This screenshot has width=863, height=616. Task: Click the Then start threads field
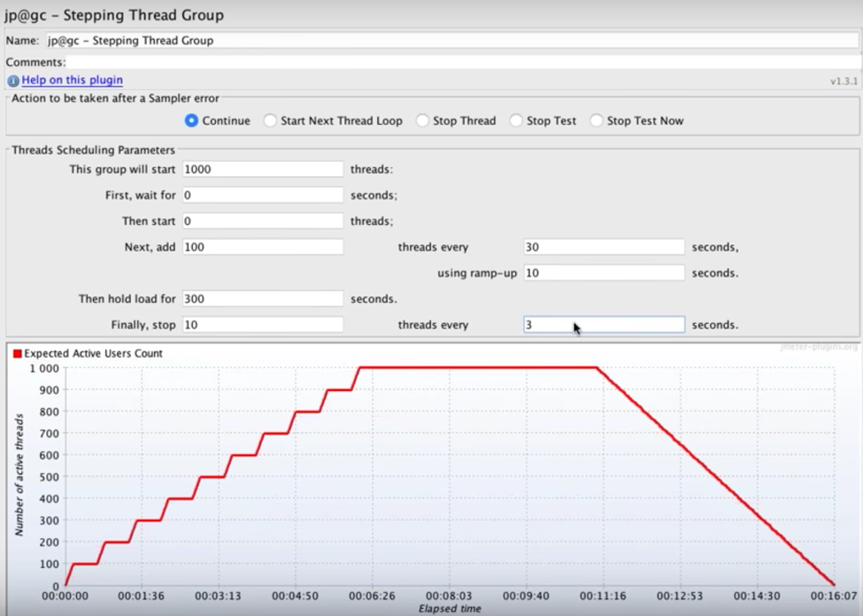(x=261, y=220)
